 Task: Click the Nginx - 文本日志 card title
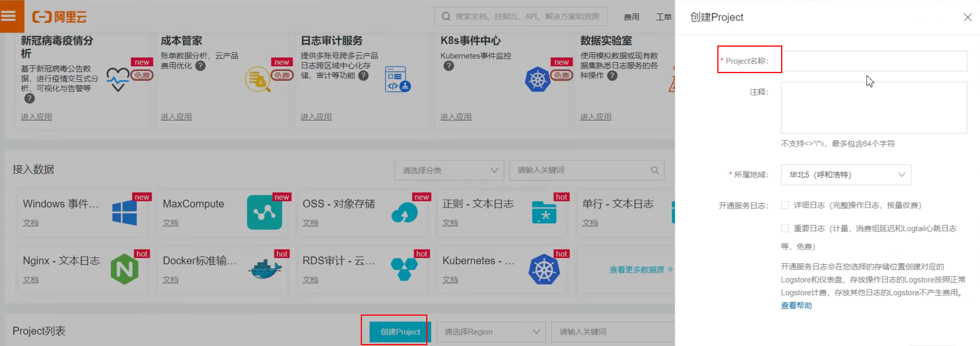[61, 260]
